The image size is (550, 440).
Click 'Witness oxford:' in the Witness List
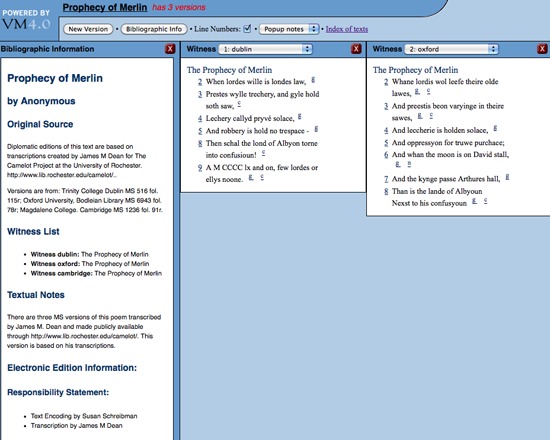pos(55,264)
